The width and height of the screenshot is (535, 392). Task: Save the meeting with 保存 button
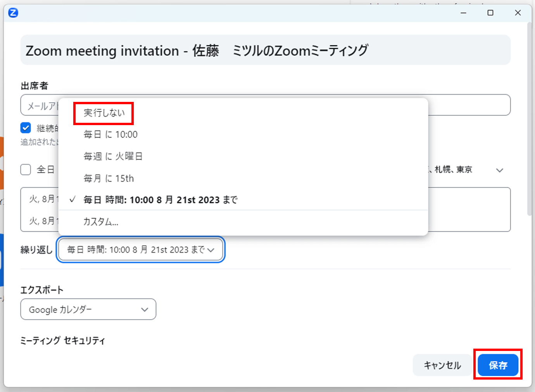(498, 365)
